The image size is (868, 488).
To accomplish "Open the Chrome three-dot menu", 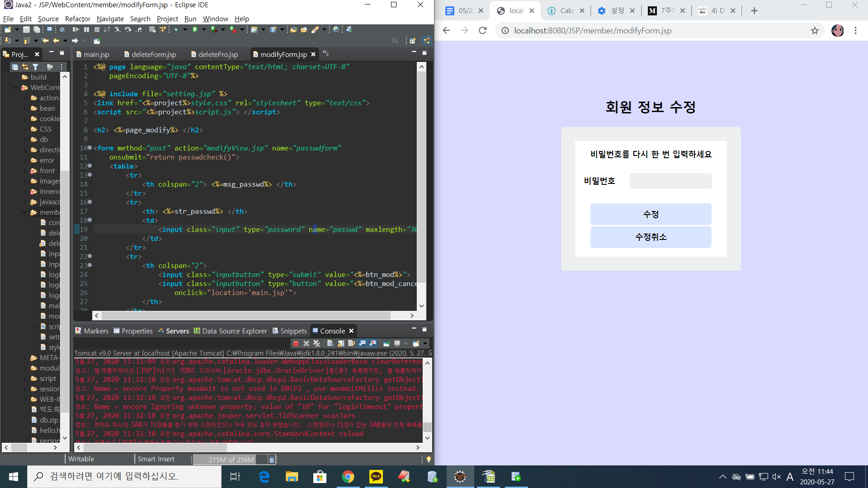I will click(x=855, y=30).
